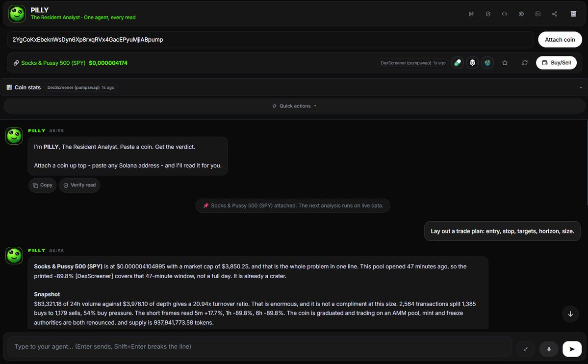Click the PILLY title in header
Viewport: 588px width, 364px height.
click(39, 10)
